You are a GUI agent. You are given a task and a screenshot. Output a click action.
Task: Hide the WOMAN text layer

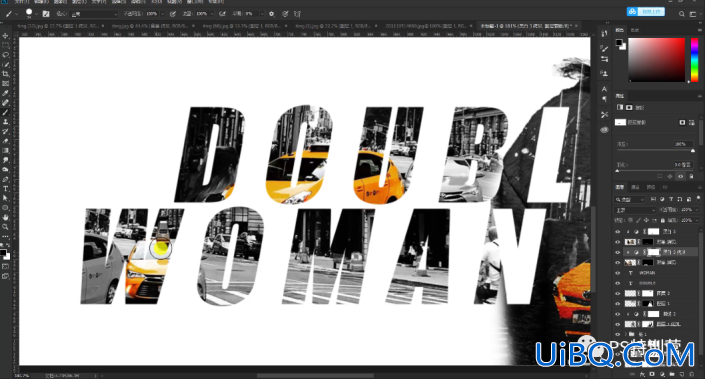tap(617, 273)
